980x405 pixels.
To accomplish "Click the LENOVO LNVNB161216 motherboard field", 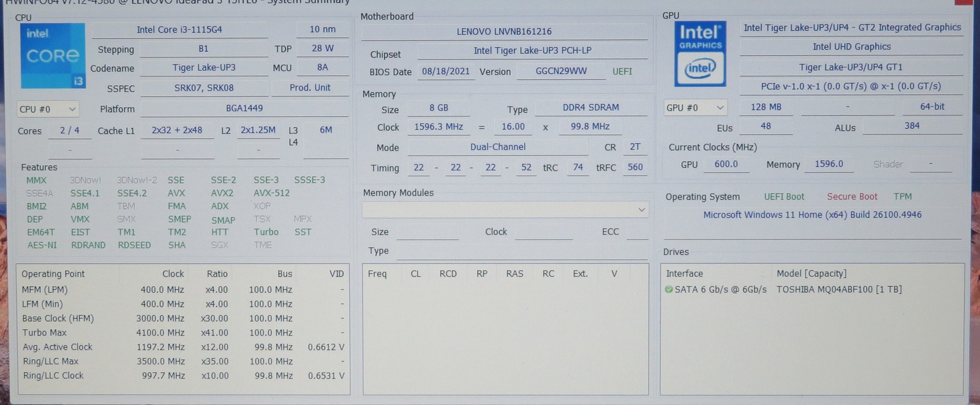I will [x=504, y=31].
